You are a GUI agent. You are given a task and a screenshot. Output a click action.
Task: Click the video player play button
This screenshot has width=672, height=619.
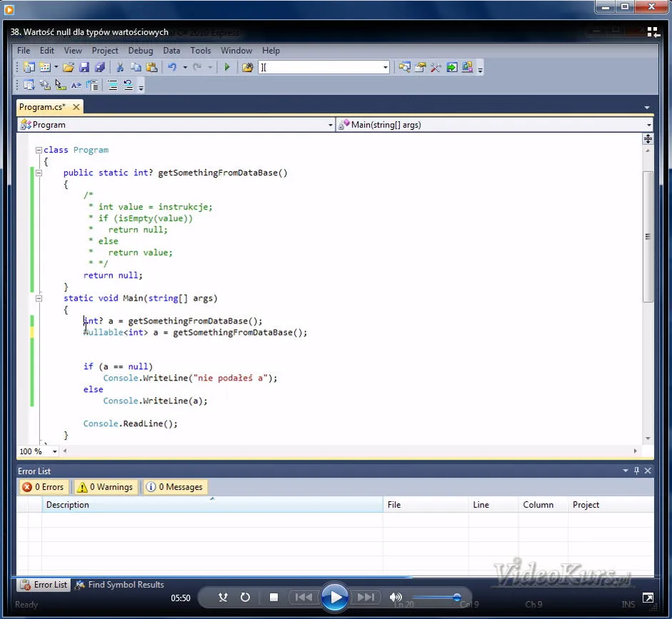[335, 597]
